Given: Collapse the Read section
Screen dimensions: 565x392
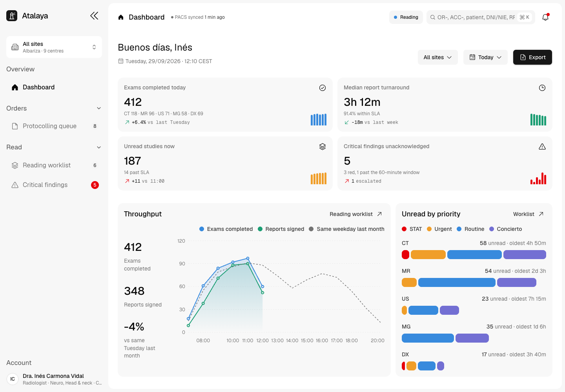Looking at the screenshot, I should tap(54, 147).
